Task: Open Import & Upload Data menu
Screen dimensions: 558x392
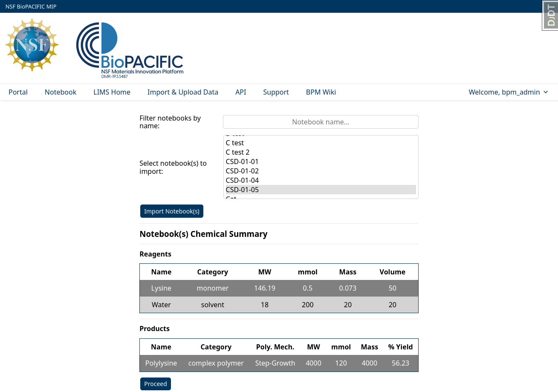Action: (182, 92)
